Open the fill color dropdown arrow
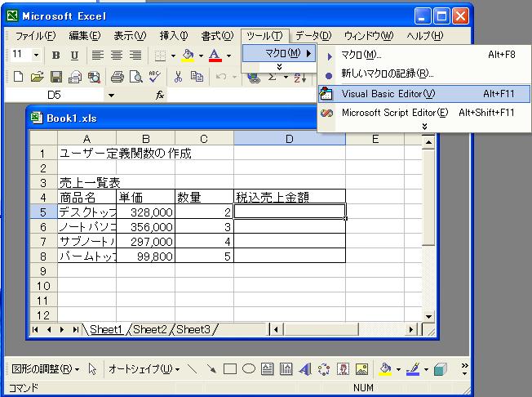The image size is (532, 397). pos(201,56)
